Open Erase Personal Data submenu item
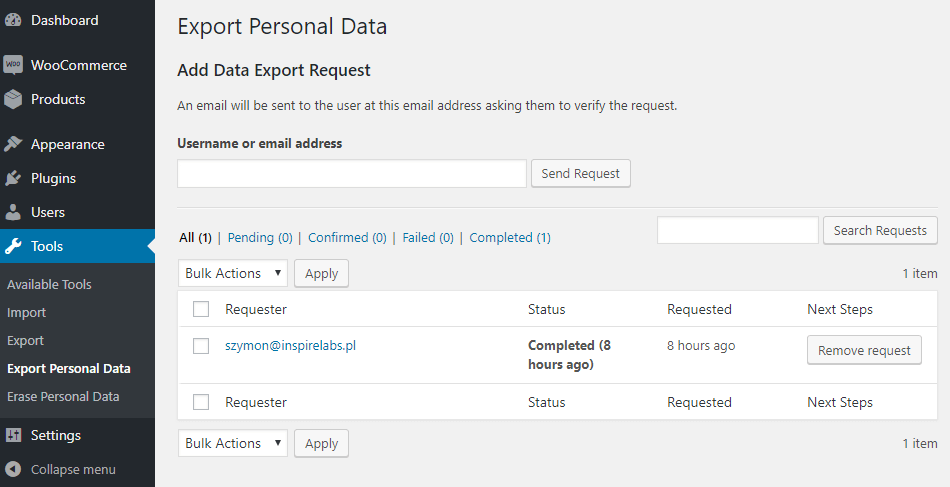The width and height of the screenshot is (950, 487). [63, 397]
